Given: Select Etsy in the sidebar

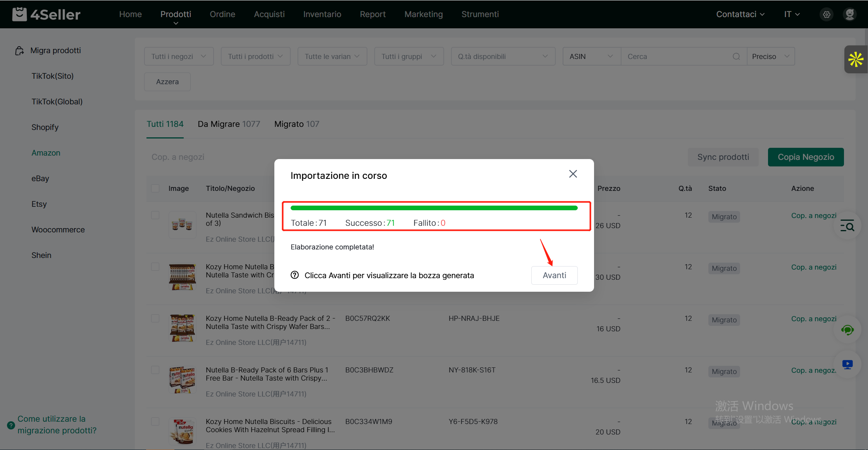Looking at the screenshot, I should pyautogui.click(x=39, y=204).
